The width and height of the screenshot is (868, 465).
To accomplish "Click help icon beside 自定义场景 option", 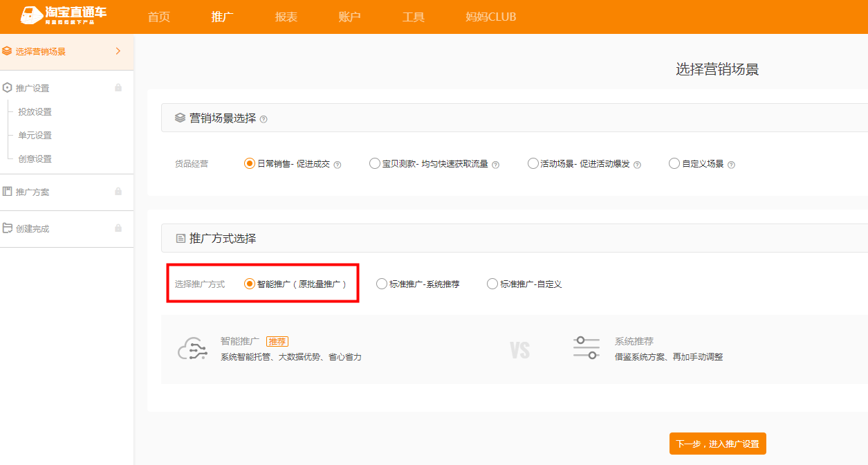I will (731, 165).
